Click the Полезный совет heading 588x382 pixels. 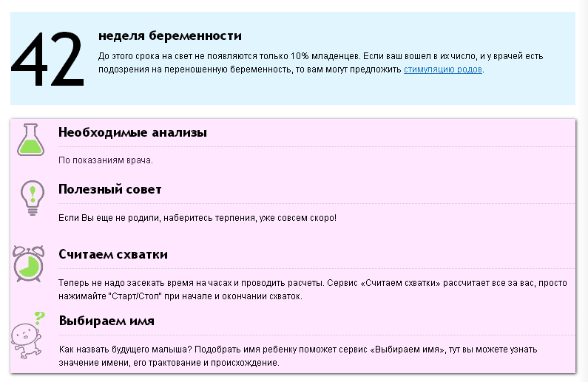coord(110,189)
